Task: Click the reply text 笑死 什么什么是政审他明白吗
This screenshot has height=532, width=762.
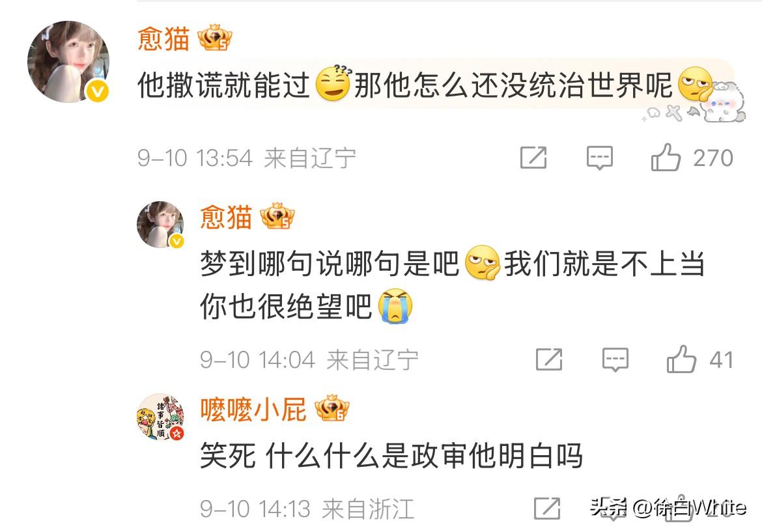Action: point(391,455)
